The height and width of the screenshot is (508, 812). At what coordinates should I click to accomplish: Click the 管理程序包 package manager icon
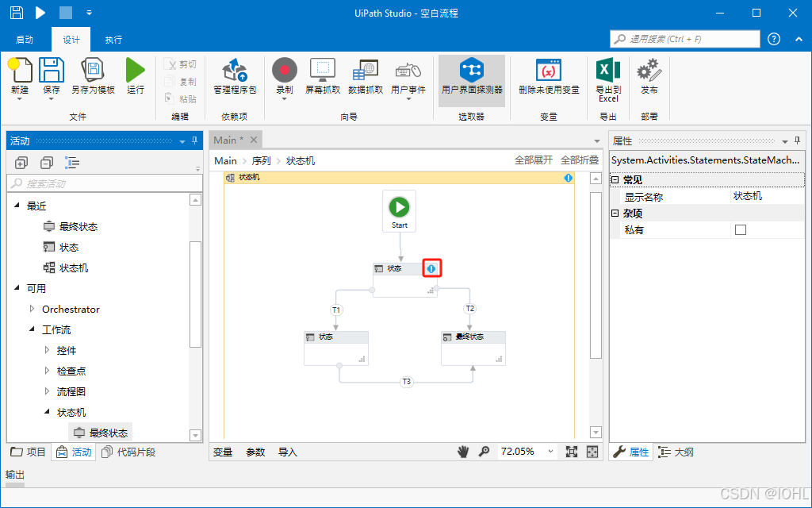coord(235,70)
